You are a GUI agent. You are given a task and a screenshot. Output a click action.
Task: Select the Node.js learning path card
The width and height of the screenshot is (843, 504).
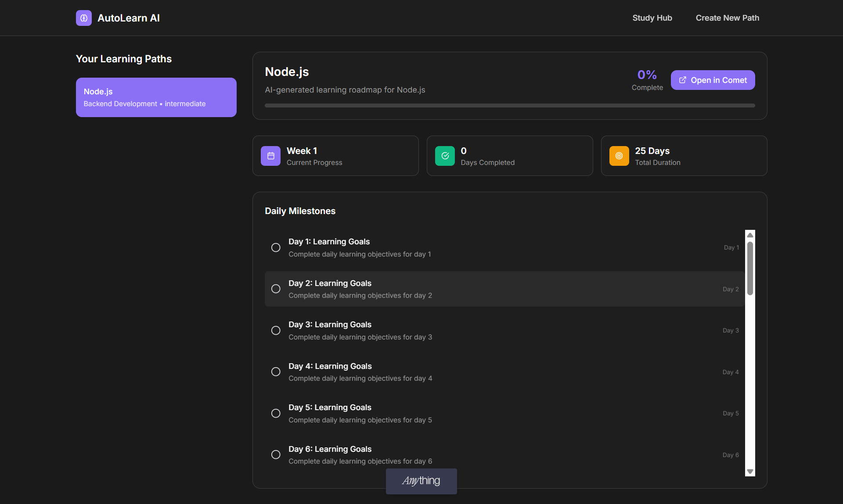156,97
